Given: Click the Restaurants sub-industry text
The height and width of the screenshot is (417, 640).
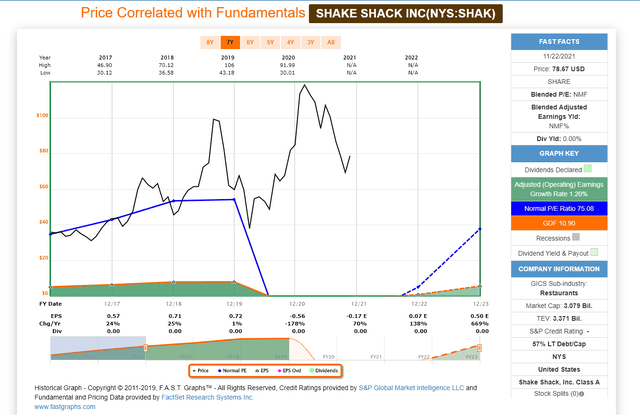Looking at the screenshot, I should 559,293.
